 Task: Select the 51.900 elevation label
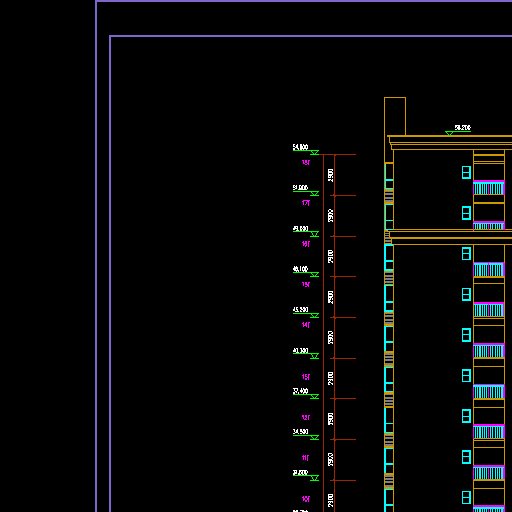pos(300,188)
